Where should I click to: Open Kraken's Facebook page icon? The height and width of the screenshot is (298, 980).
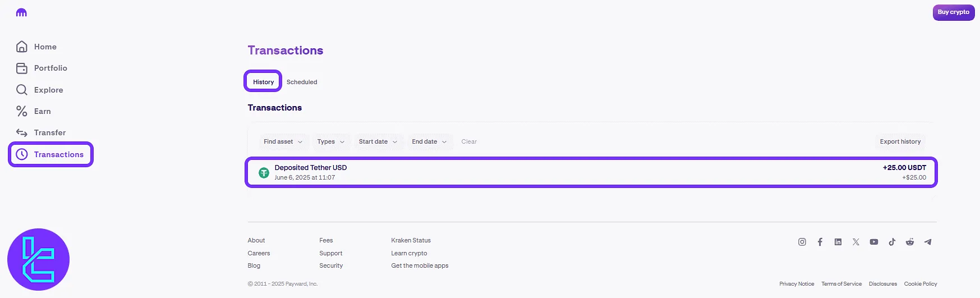820,242
